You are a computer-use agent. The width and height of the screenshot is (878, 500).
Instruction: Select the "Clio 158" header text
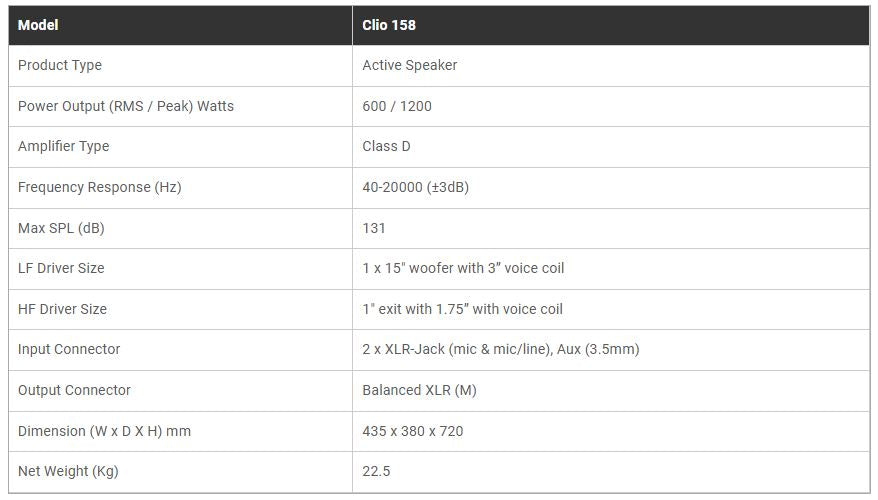(x=389, y=25)
